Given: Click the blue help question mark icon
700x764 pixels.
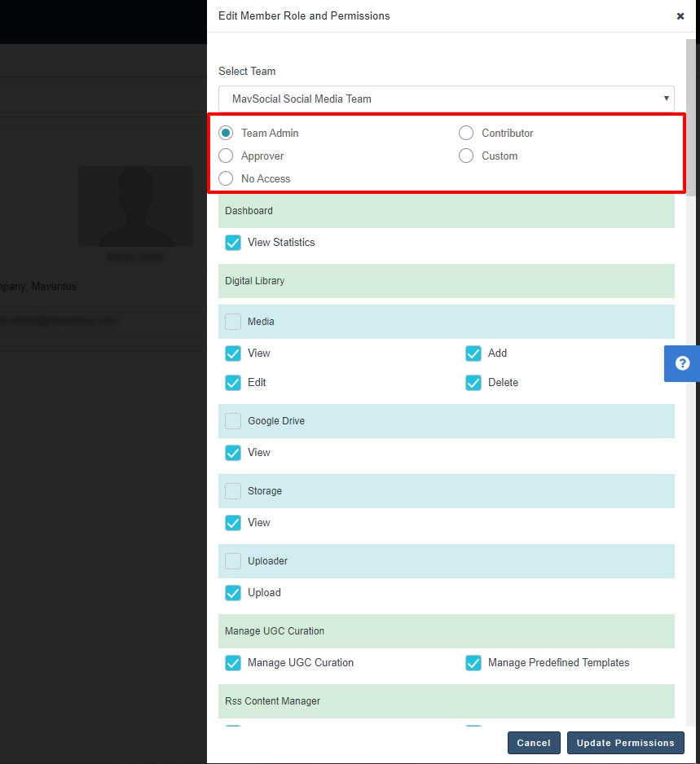Looking at the screenshot, I should tap(682, 363).
